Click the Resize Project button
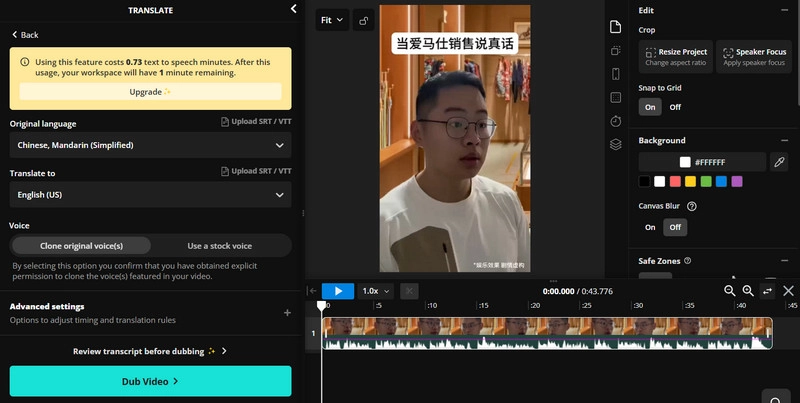800x403 pixels. point(676,57)
